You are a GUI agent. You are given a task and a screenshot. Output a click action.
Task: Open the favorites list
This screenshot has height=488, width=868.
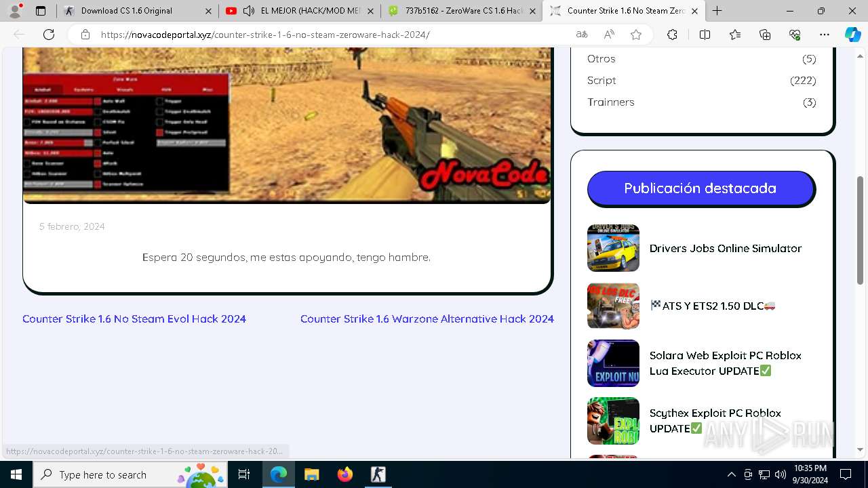[735, 35]
